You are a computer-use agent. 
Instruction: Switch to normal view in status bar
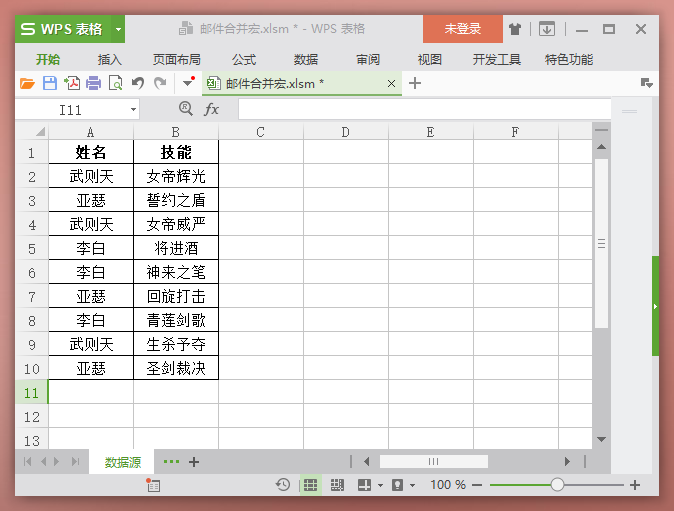[x=311, y=485]
